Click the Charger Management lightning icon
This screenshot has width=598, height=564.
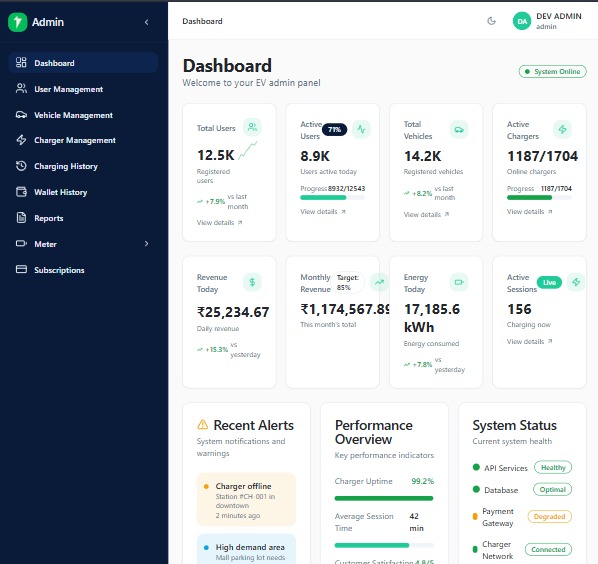(x=21, y=140)
